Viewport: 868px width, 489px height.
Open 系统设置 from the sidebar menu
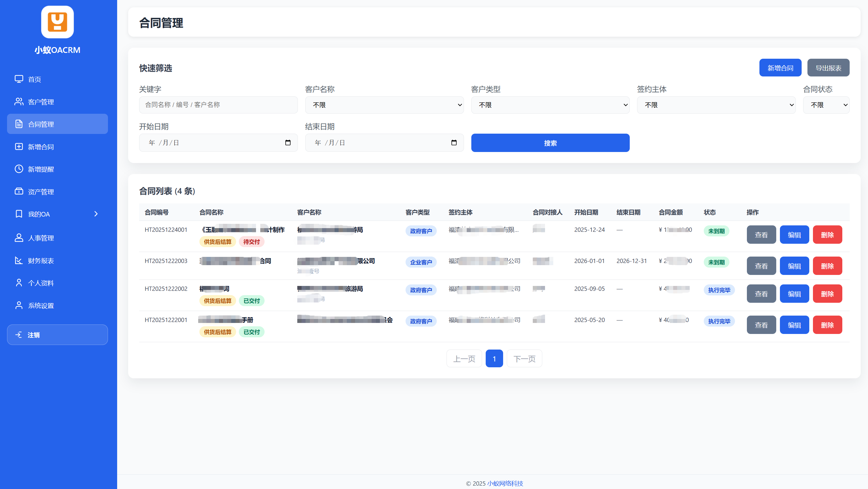tap(41, 306)
